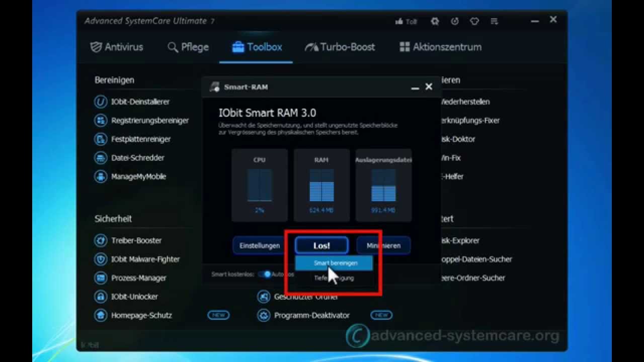Image resolution: width=644 pixels, height=362 pixels.
Task: Click the 2% CPU value
Action: click(x=260, y=210)
